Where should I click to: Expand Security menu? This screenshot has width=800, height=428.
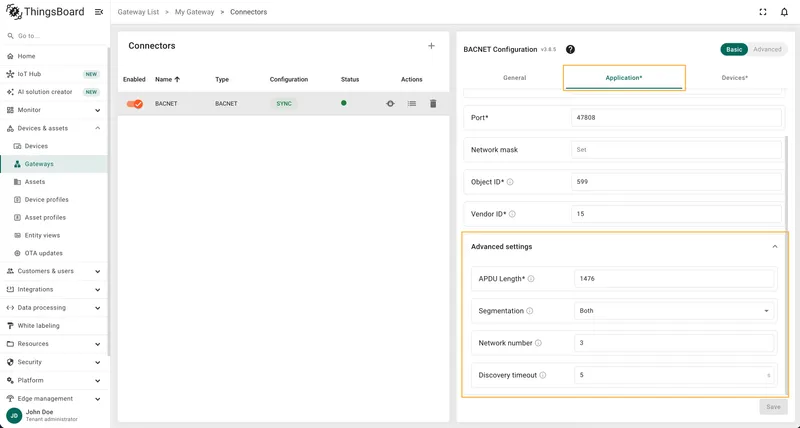pos(54,362)
